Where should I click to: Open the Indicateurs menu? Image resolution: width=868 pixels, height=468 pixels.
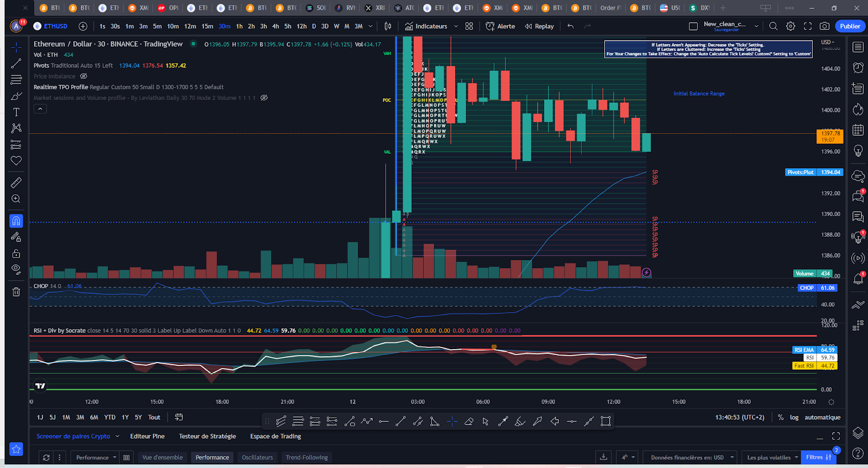coord(426,26)
